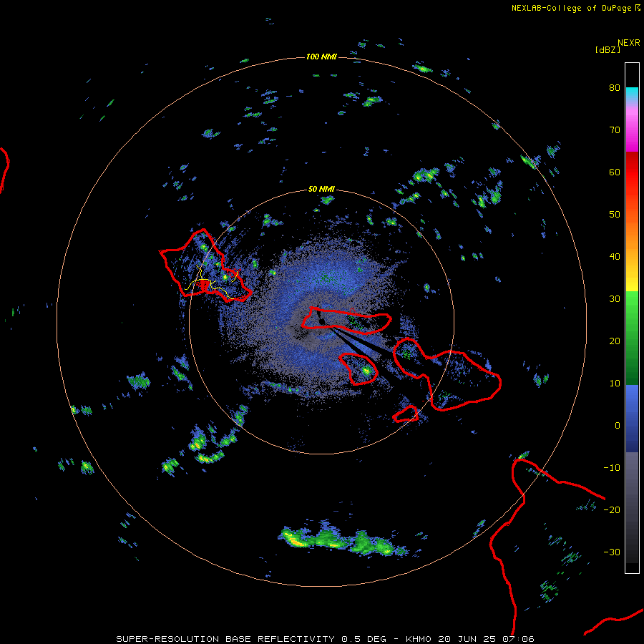The width and height of the screenshot is (644, 644).
Task: Pick the green segment of the color bar
Action: pyautogui.click(x=632, y=338)
